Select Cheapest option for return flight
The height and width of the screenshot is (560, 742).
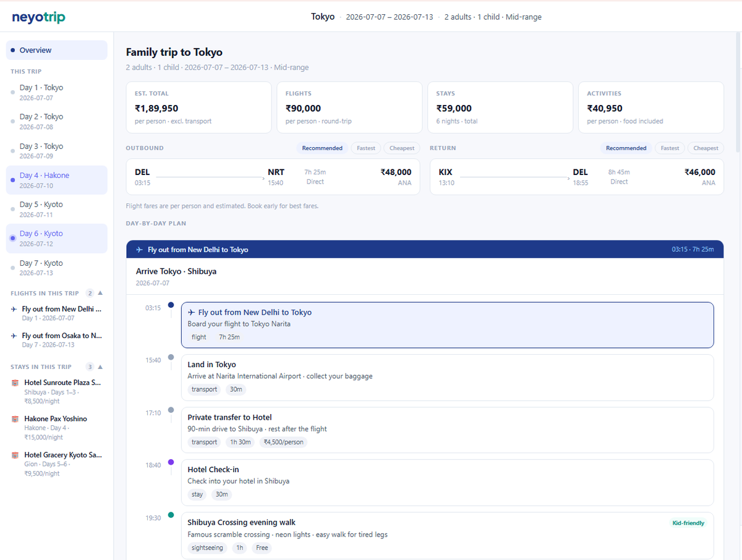[706, 148]
